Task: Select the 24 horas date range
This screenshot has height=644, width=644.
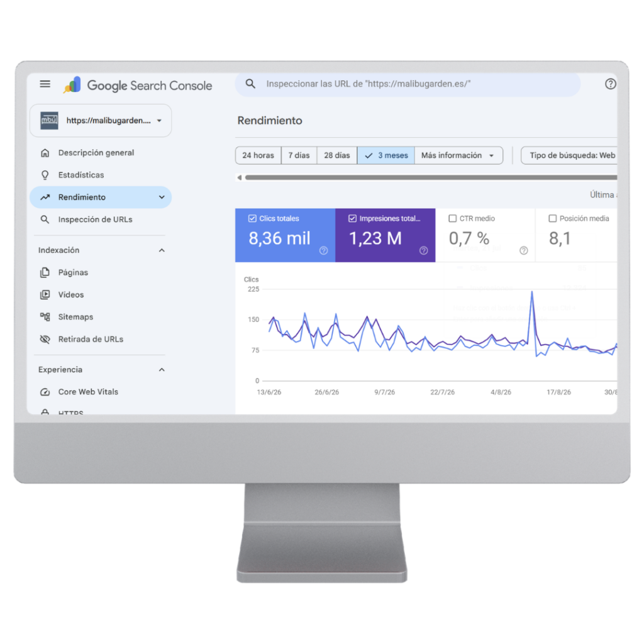Action: [258, 155]
